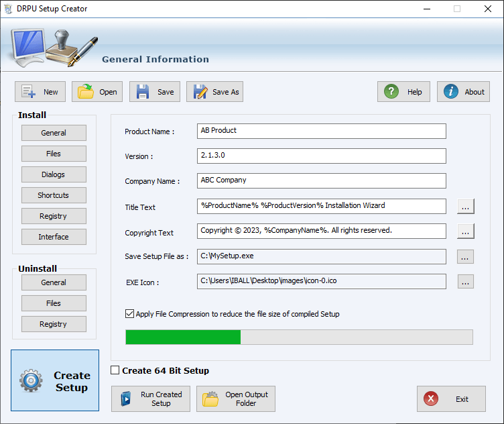Open the Dialogs section

tap(54, 174)
